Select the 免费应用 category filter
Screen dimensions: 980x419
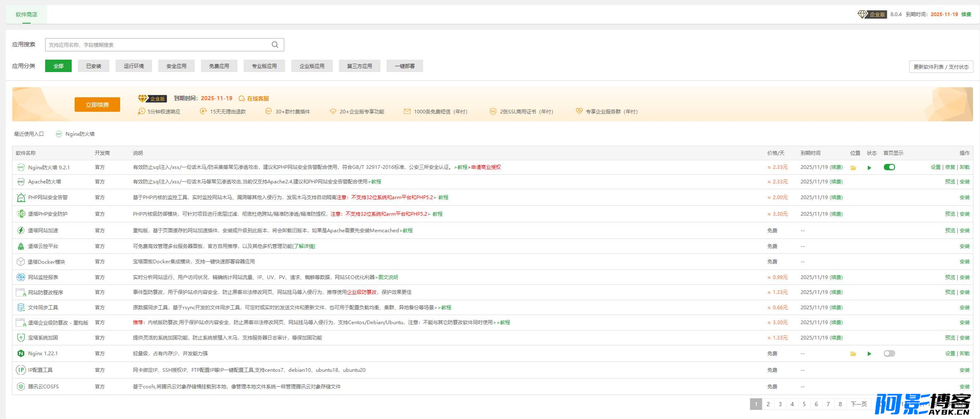pyautogui.click(x=219, y=66)
